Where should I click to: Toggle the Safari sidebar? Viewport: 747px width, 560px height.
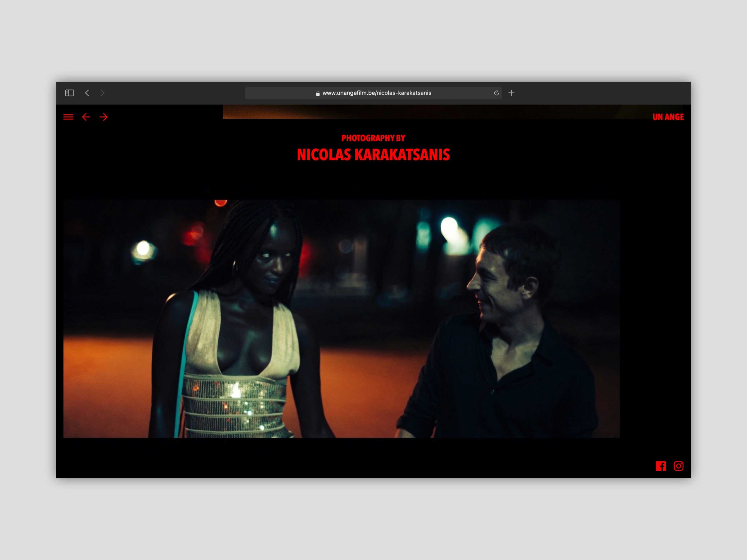(69, 93)
